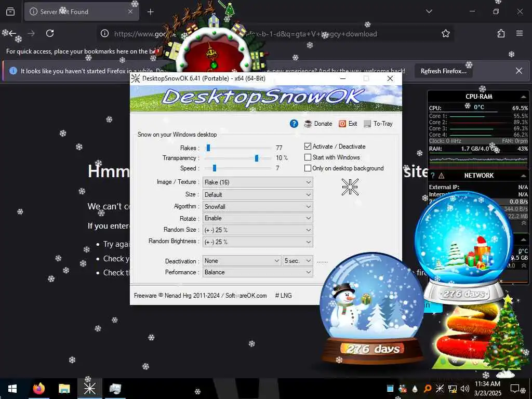
Task: Open the blue help question-mark icon in DesktopSnowOK
Action: pos(294,124)
